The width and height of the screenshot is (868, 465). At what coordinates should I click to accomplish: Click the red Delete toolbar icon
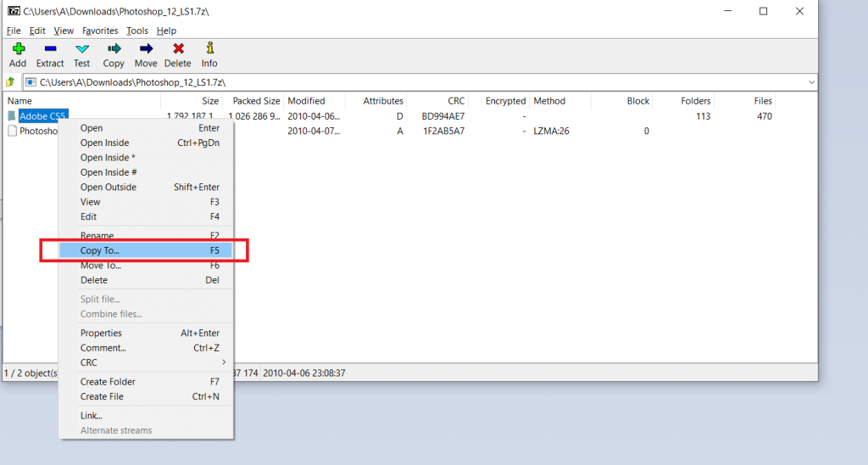click(x=178, y=48)
